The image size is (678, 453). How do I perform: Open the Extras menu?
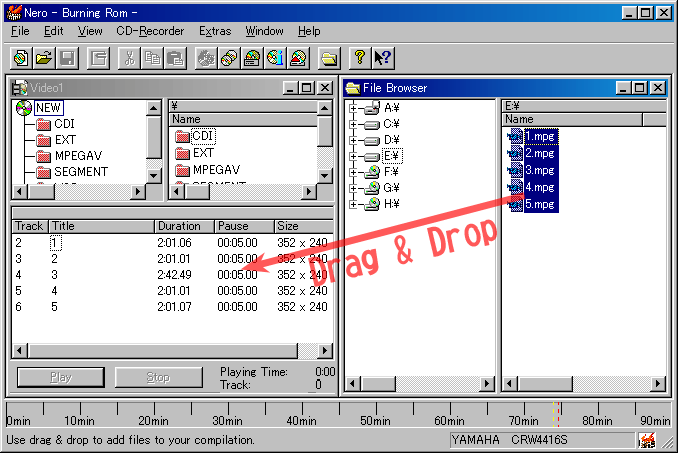[215, 31]
